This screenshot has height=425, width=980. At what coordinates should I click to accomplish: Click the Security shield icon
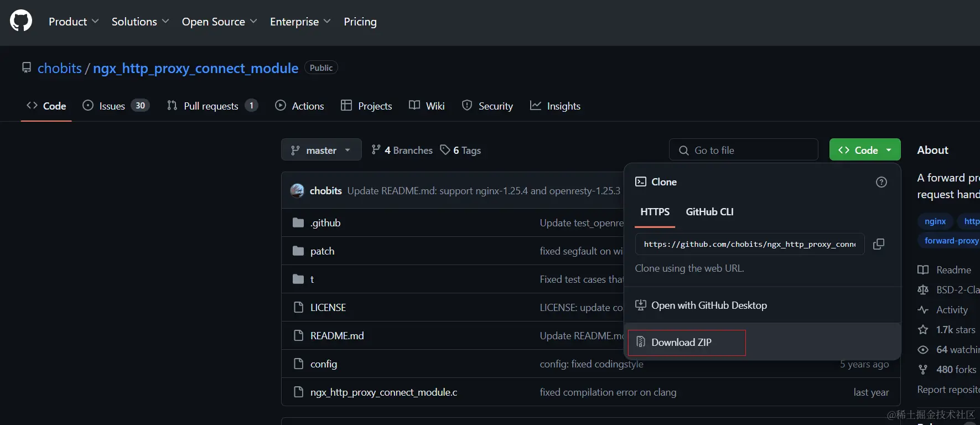coord(467,105)
